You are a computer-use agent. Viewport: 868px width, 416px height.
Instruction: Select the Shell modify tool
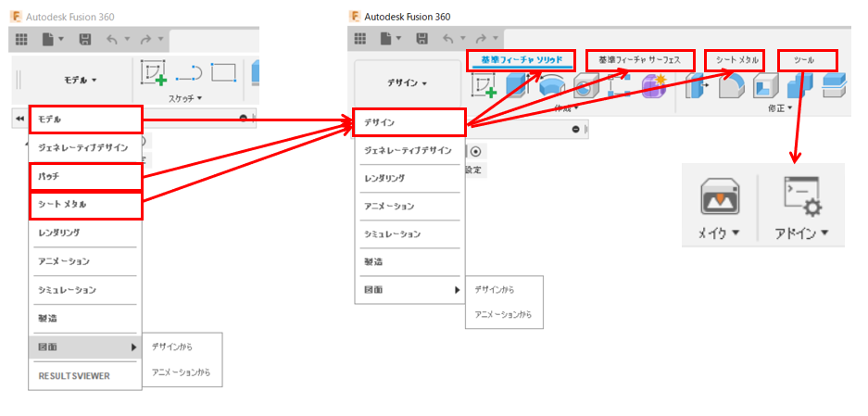[x=765, y=86]
